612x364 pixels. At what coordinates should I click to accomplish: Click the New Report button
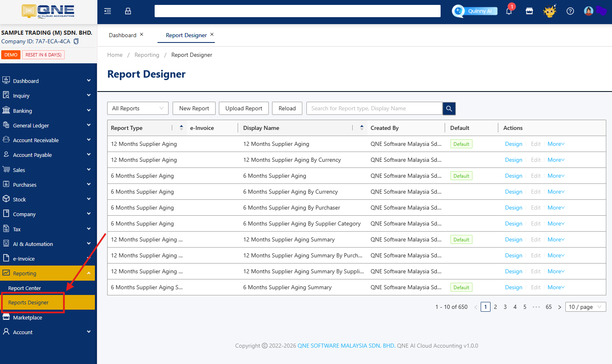194,108
